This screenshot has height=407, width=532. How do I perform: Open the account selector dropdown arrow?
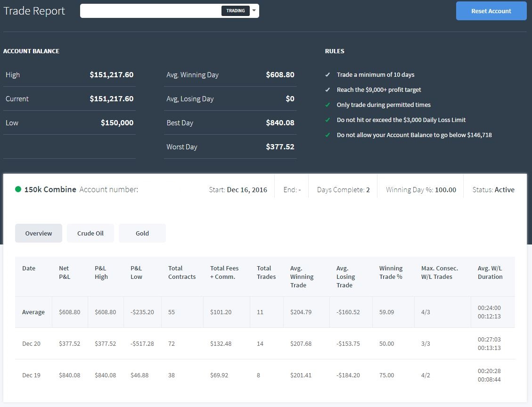coord(254,10)
